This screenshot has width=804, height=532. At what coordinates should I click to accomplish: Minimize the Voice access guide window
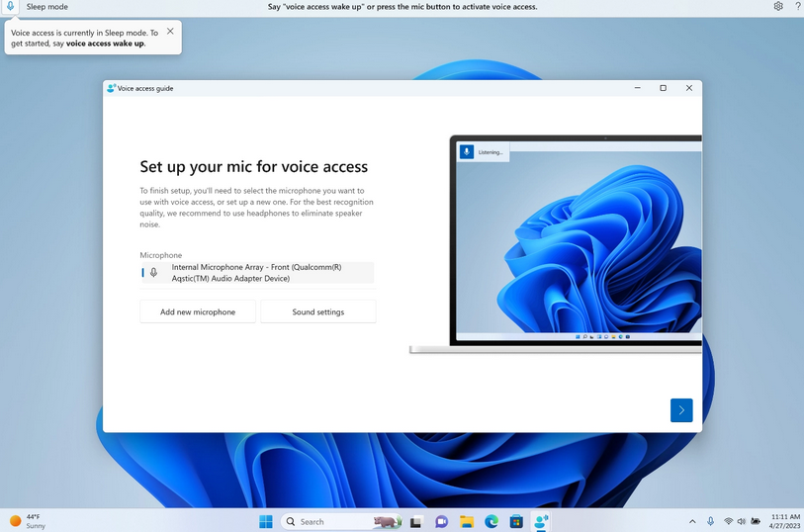point(637,88)
